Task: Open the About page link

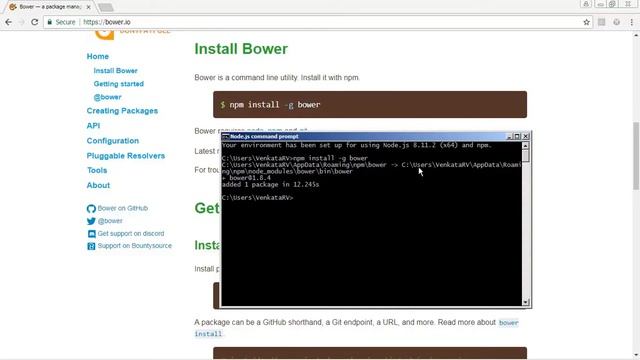Action: [x=98, y=185]
